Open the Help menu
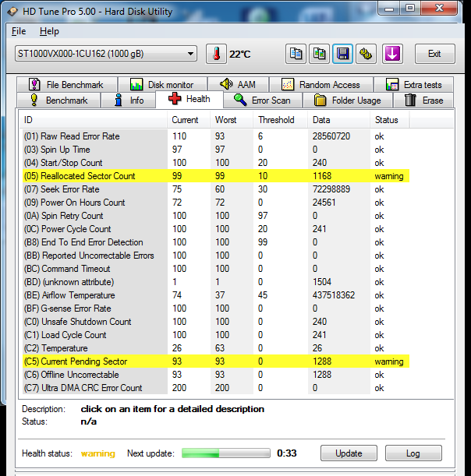Viewport: 471px width, 476px height. pos(49,31)
